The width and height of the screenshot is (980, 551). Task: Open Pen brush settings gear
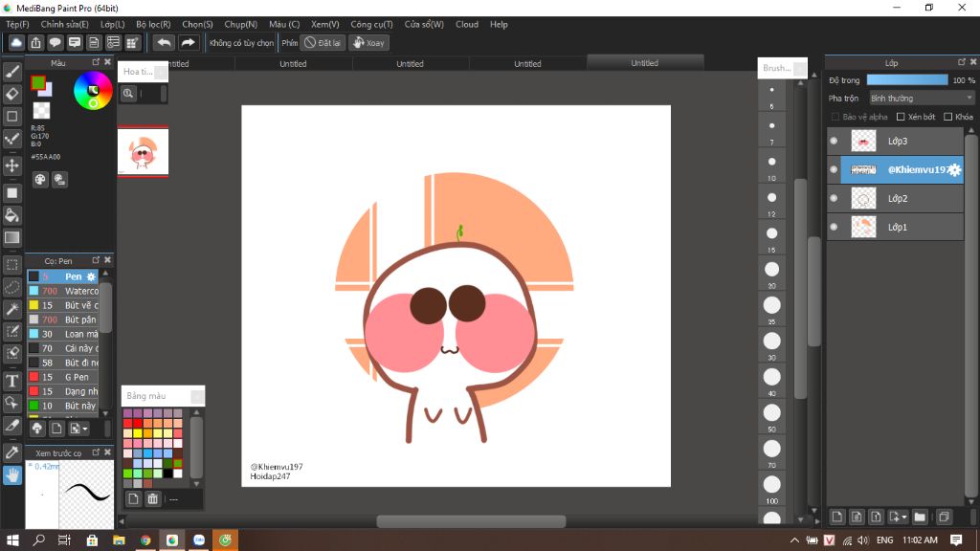(91, 276)
